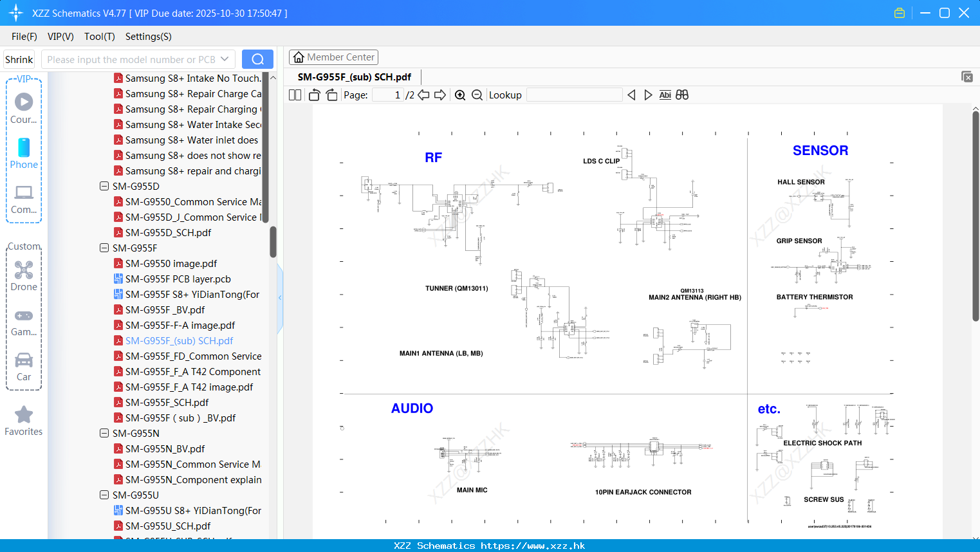Collapse the SM-G955N tree node
Viewport: 980px width, 552px height.
(x=104, y=434)
